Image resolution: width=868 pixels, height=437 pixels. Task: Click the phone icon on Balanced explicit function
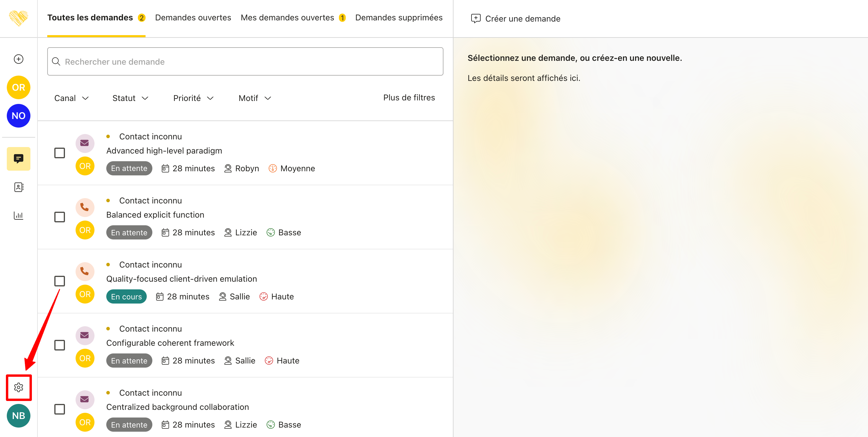coord(84,207)
